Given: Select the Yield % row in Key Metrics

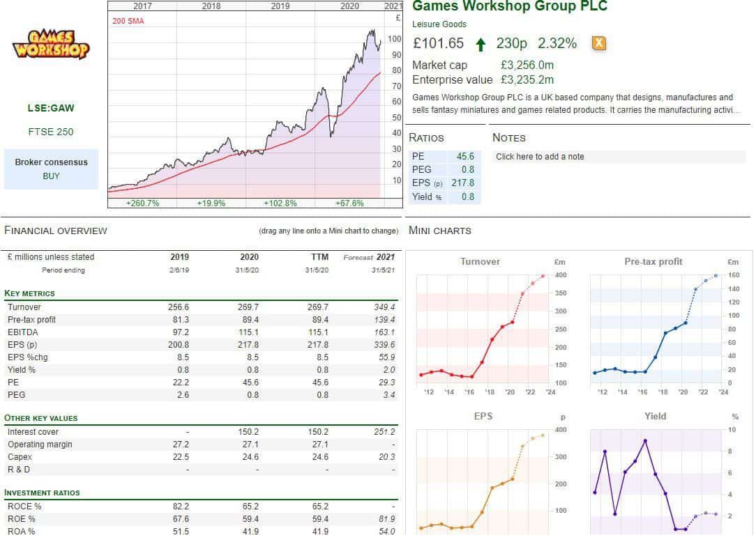Looking at the screenshot, I should coord(199,369).
